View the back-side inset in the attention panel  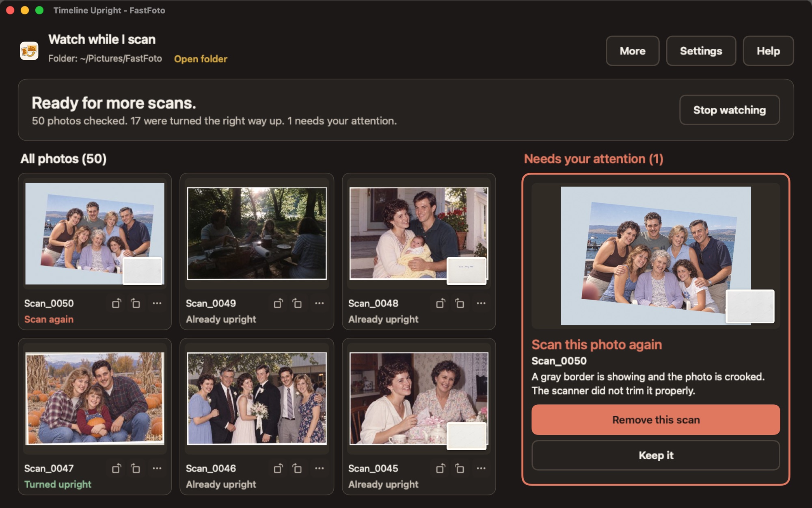tap(750, 306)
